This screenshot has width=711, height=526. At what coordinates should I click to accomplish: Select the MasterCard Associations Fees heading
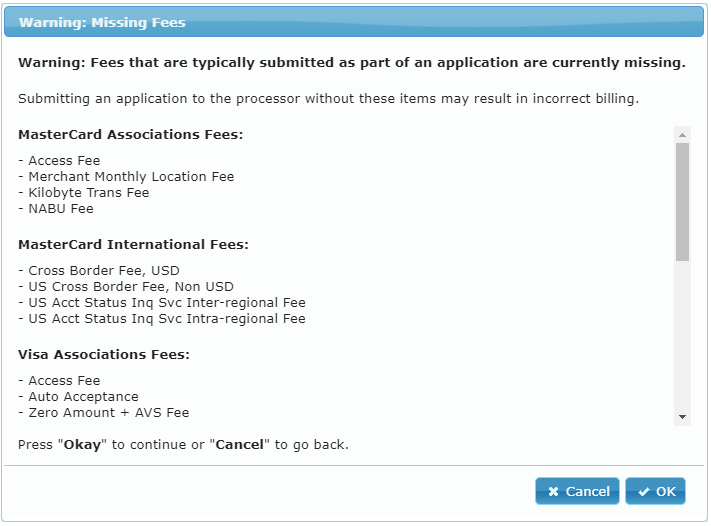[x=131, y=135]
